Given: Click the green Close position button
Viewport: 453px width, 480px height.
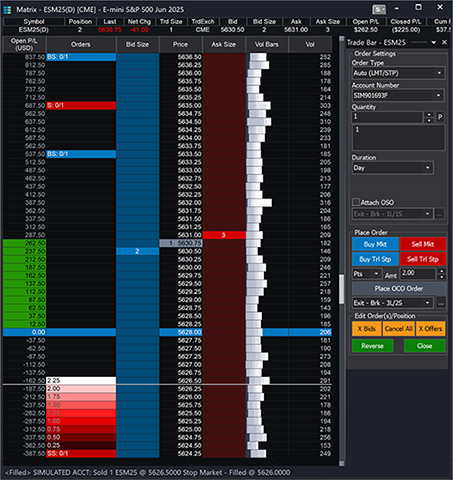Looking at the screenshot, I should [x=425, y=346].
